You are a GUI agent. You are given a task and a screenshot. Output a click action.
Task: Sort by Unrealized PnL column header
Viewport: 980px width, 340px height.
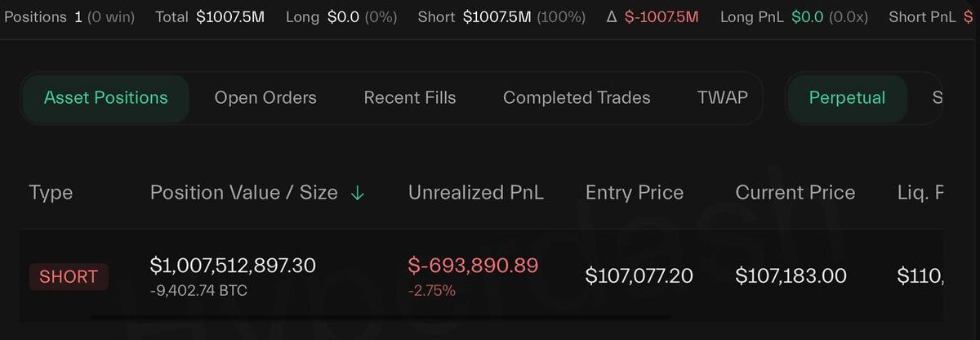click(x=476, y=193)
